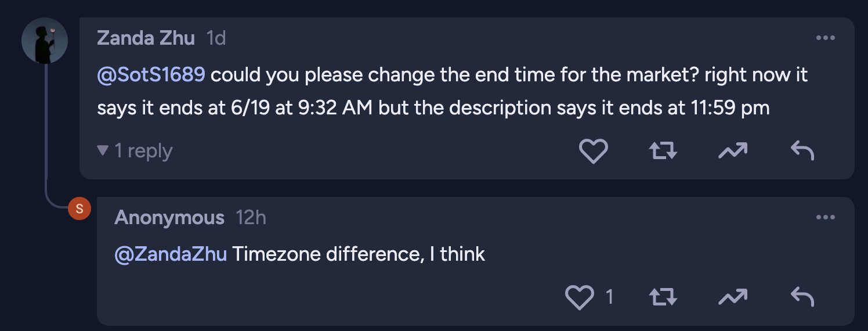The height and width of the screenshot is (331, 868).
Task: Click trend arrow icon on Anonymous reply
Action: coord(732,297)
